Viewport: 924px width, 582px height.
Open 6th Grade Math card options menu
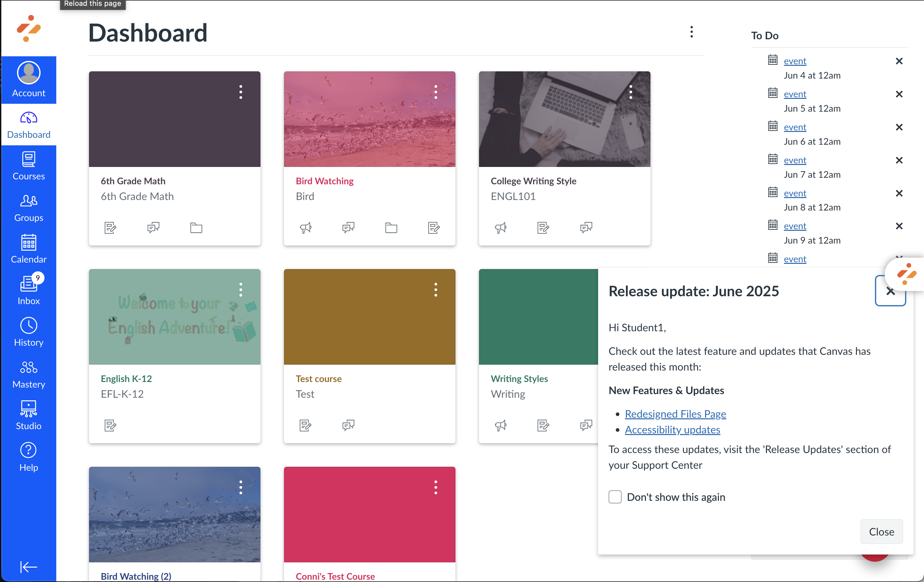pyautogui.click(x=240, y=92)
